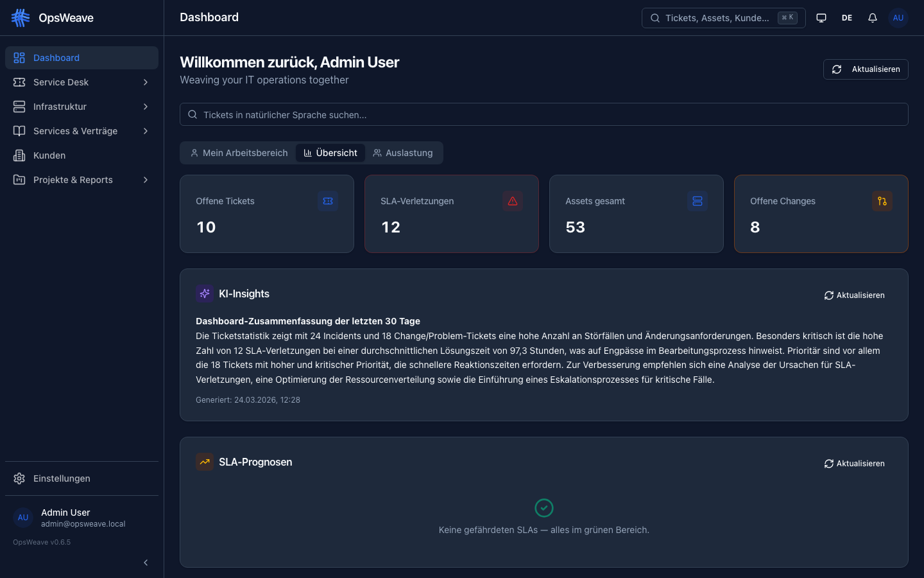The height and width of the screenshot is (578, 924).
Task: Click the OpsWeave logo icon
Action: click(20, 17)
